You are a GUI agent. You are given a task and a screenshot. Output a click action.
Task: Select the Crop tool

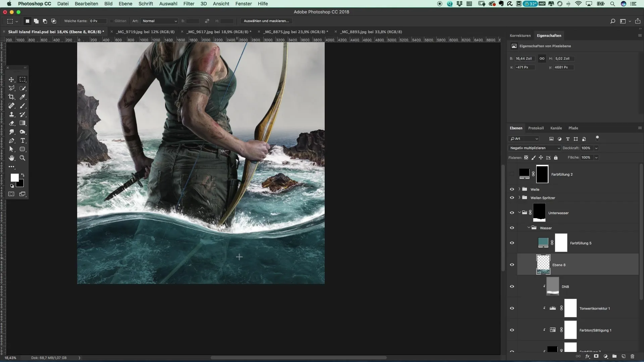coord(11,97)
